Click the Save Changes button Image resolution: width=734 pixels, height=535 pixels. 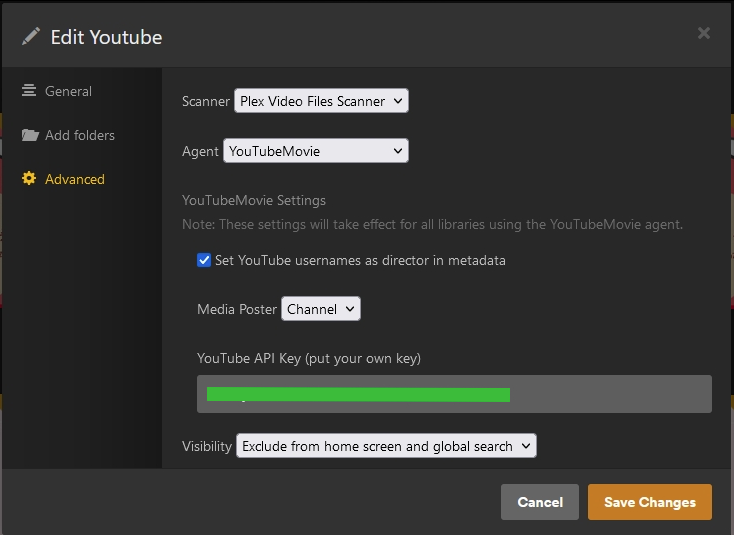coord(649,502)
